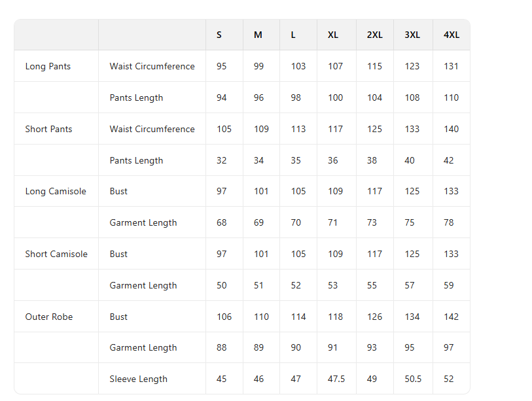Screen dimensions: 532x401
Task: Click Garment Length for Short Camisole
Action: click(x=143, y=285)
